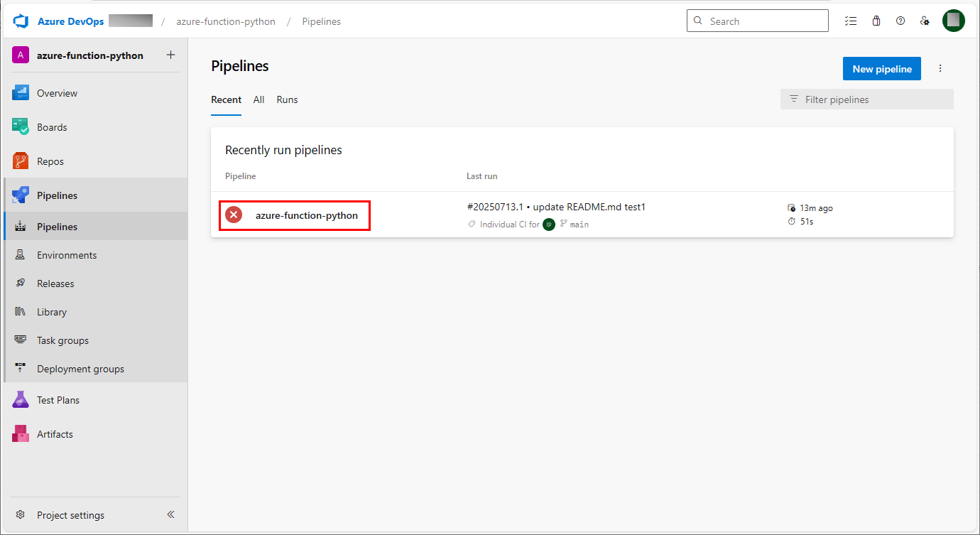Click the New pipeline button

point(882,69)
